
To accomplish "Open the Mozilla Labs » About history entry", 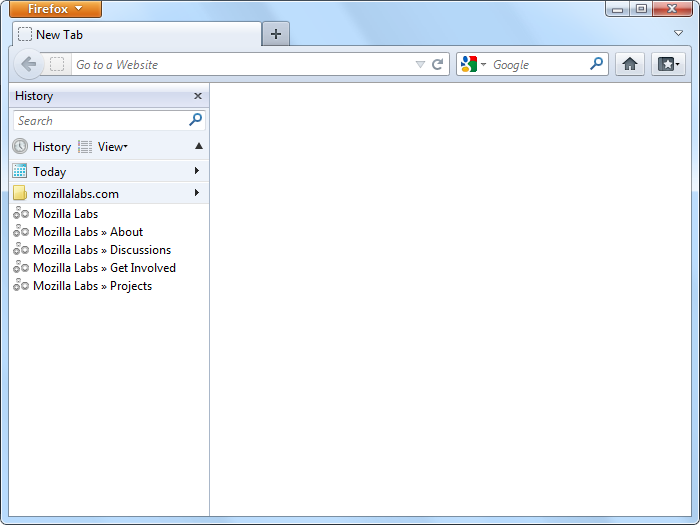I will coord(88,232).
